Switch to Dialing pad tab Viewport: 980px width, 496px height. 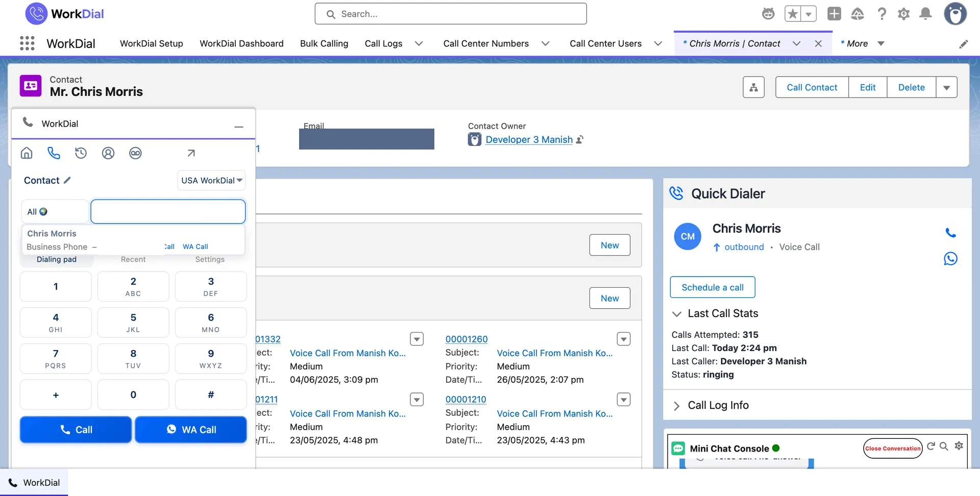[57, 259]
